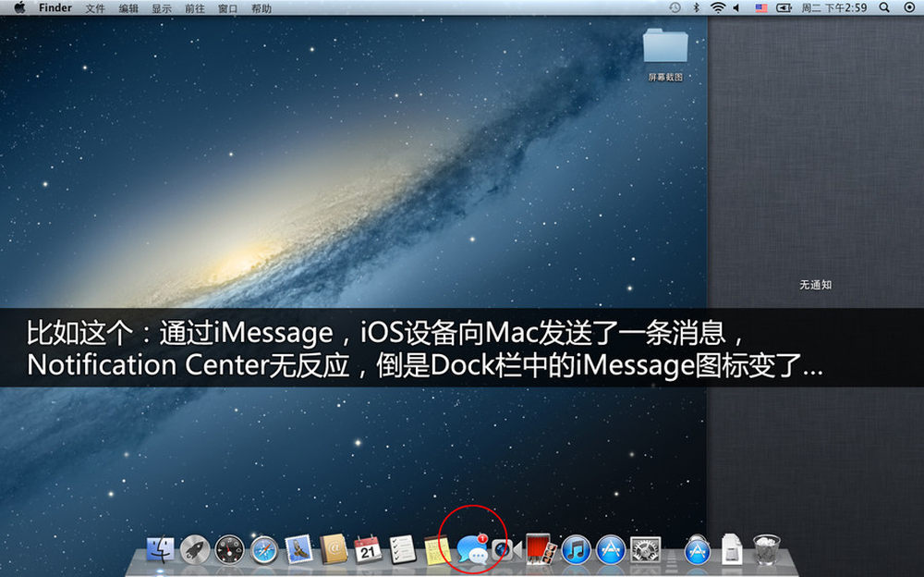The image size is (924, 577).
Task: Open Mail stamp icon in Dock
Action: click(x=298, y=550)
